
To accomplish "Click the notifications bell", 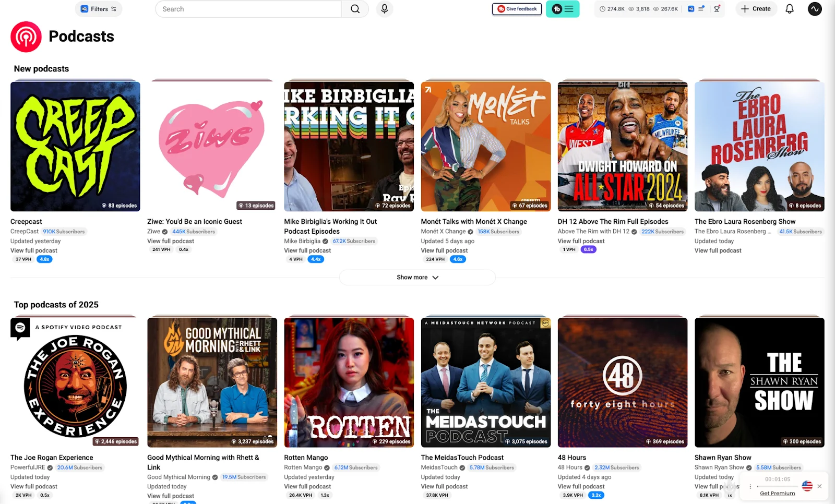I will 789,9.
